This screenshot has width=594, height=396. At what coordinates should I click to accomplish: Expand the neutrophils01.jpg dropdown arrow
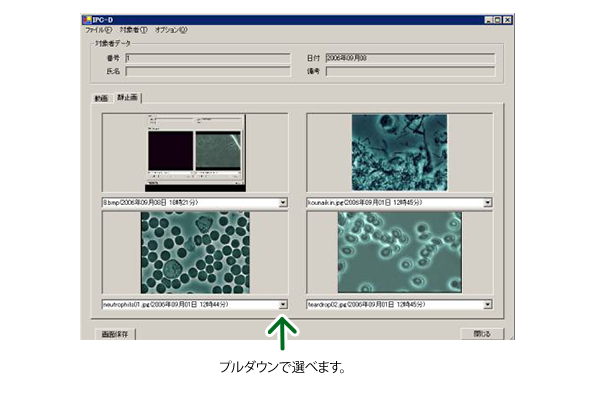point(283,304)
